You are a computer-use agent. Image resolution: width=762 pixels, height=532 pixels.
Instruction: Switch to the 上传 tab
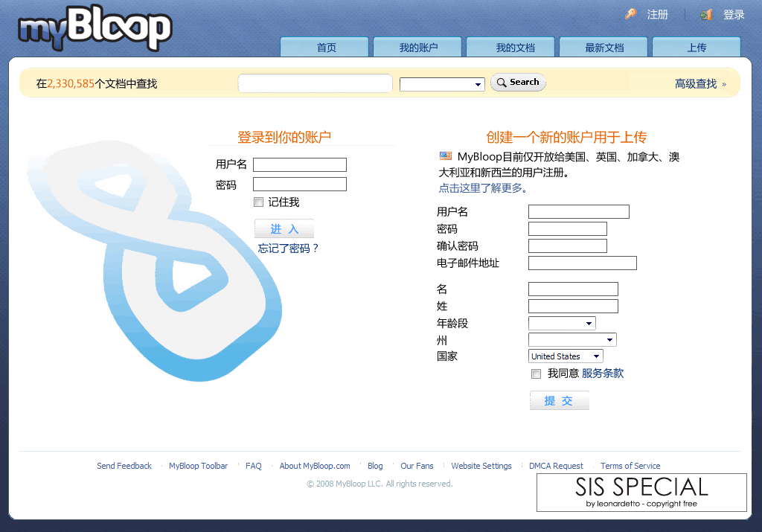pyautogui.click(x=697, y=47)
